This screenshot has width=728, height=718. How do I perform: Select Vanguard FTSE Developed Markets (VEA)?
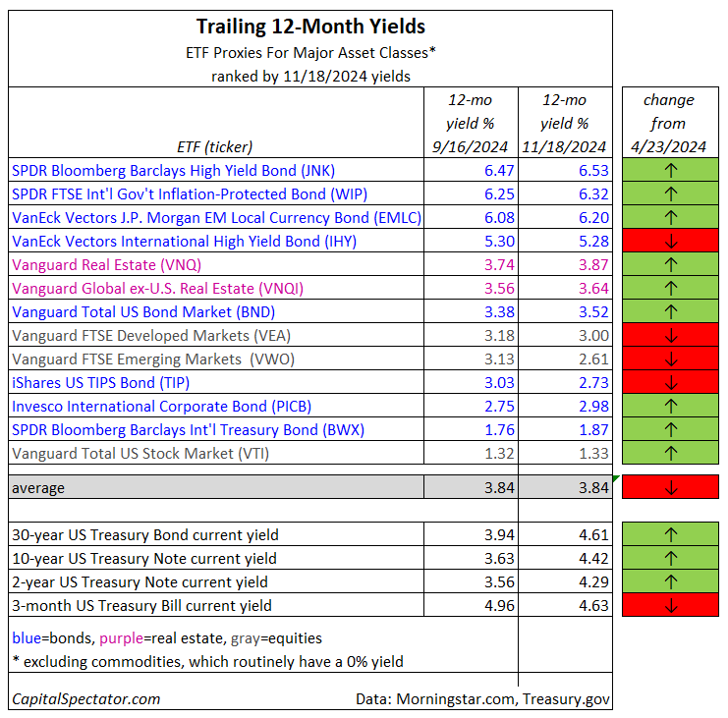tap(151, 336)
